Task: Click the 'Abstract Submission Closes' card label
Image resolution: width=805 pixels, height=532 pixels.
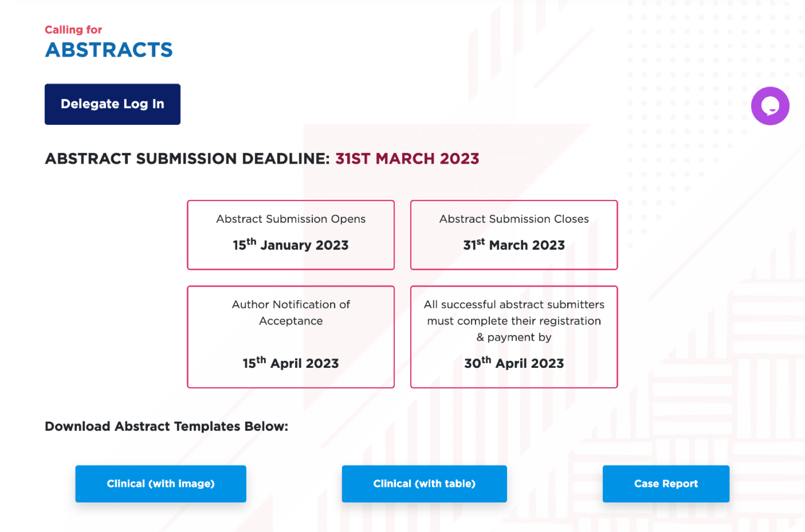Action: pyautogui.click(x=514, y=219)
